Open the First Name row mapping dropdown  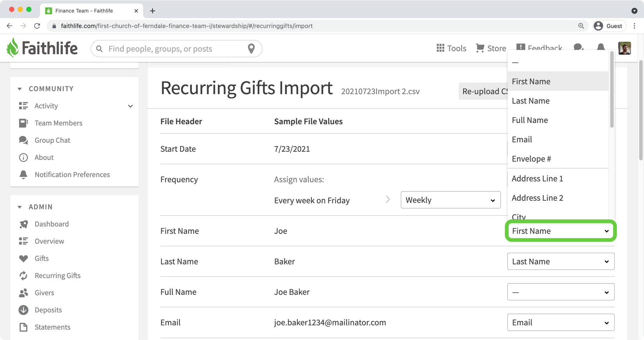point(561,231)
